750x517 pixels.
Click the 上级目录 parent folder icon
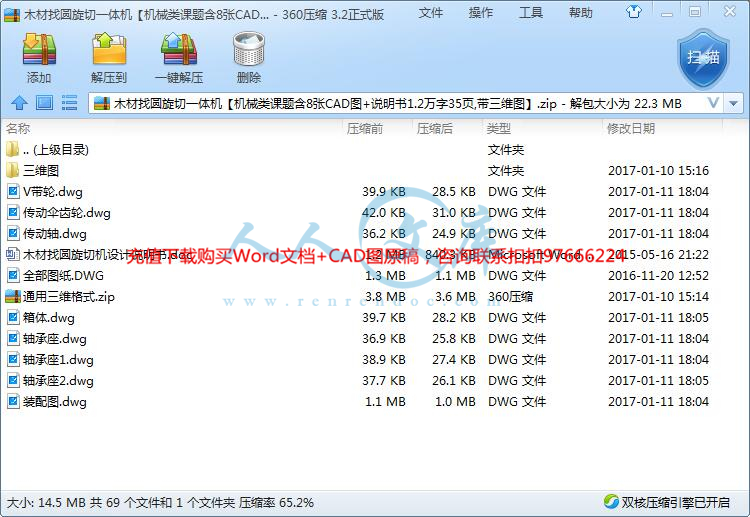click(x=13, y=150)
